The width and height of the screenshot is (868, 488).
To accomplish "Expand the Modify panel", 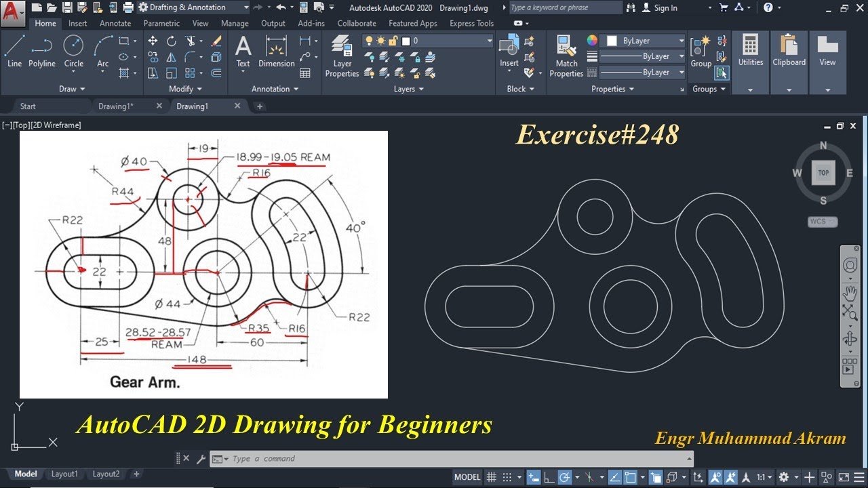I will pos(185,89).
